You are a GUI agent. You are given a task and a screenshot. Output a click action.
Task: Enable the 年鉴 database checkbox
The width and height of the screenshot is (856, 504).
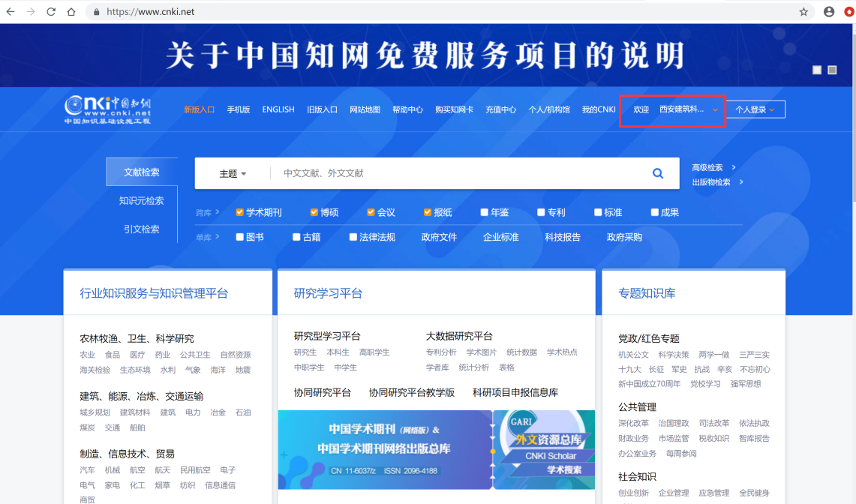click(485, 212)
